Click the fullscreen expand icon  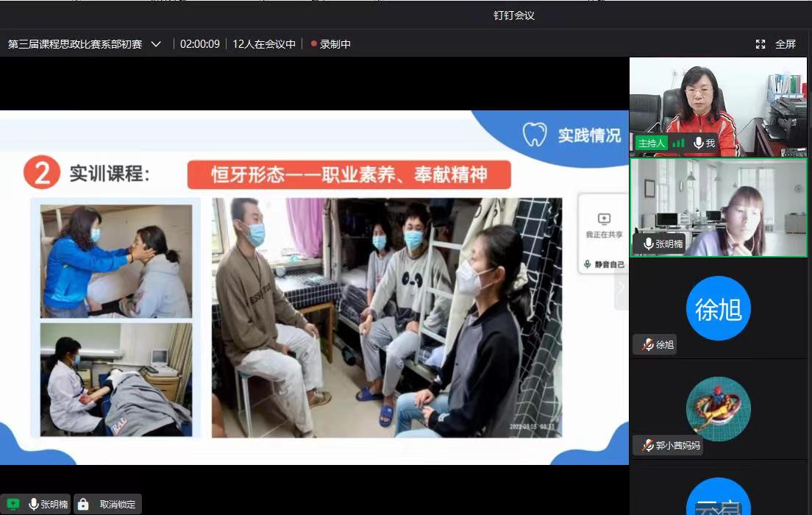[761, 44]
